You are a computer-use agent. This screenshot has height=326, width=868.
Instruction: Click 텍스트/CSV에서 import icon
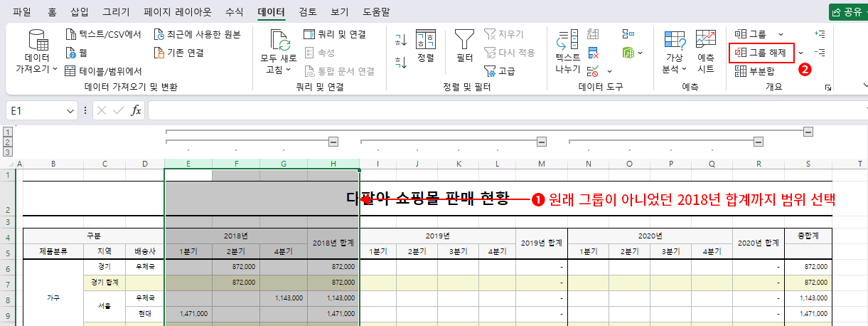pos(71,34)
